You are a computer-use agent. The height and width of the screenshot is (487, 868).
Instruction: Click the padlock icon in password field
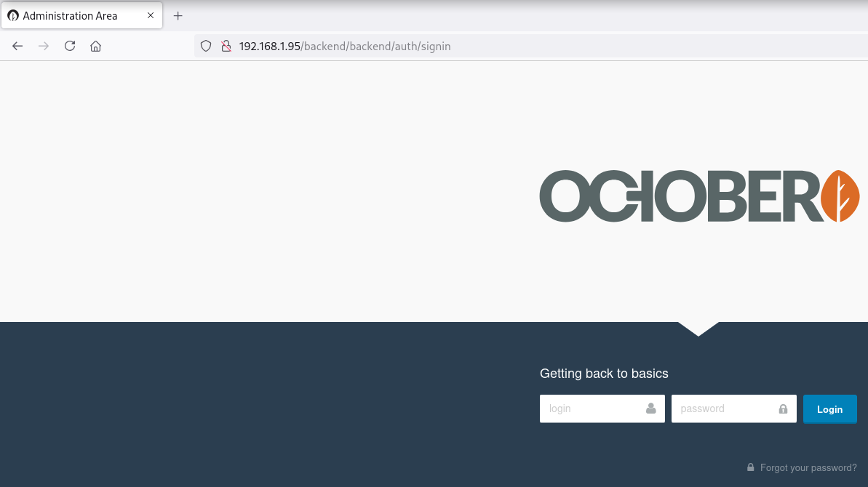pos(783,408)
